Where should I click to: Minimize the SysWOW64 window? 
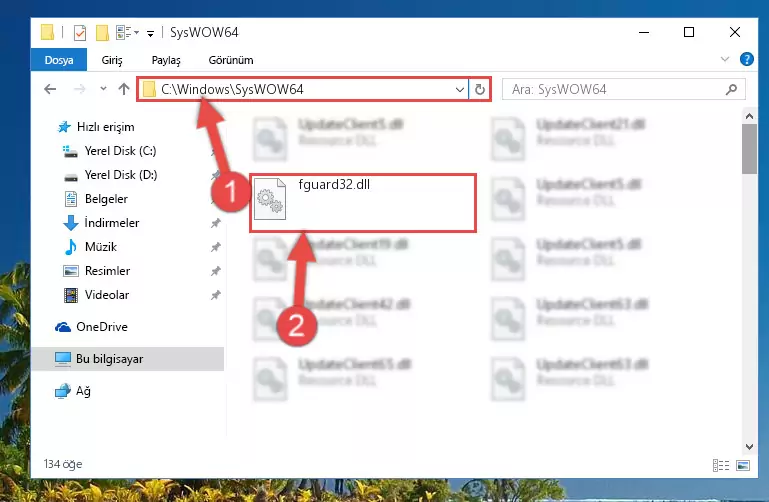point(644,32)
